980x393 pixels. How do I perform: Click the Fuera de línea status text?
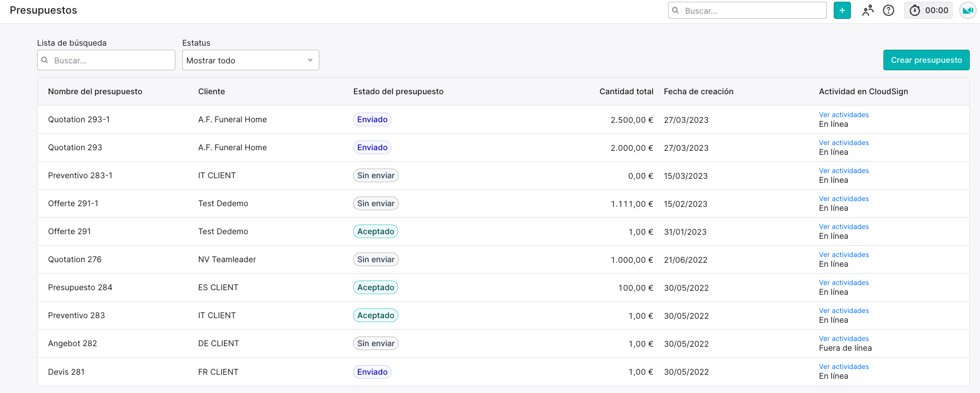point(845,348)
